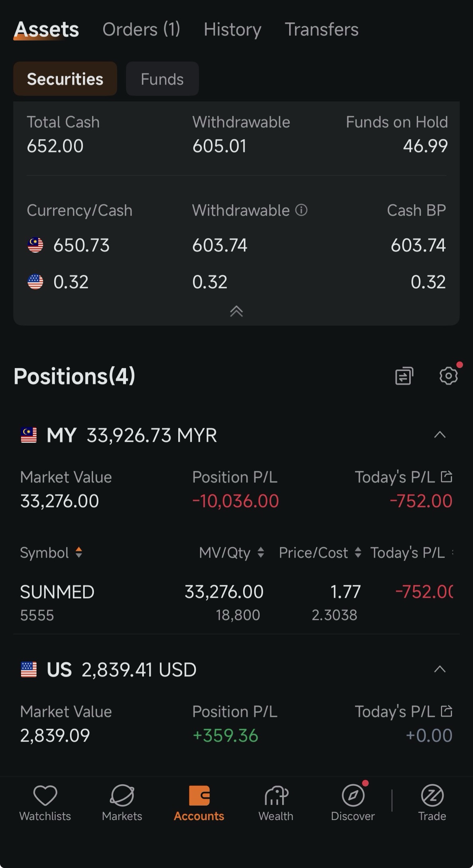
Task: Switch to the Orders (1) tab
Action: pyautogui.click(x=141, y=29)
